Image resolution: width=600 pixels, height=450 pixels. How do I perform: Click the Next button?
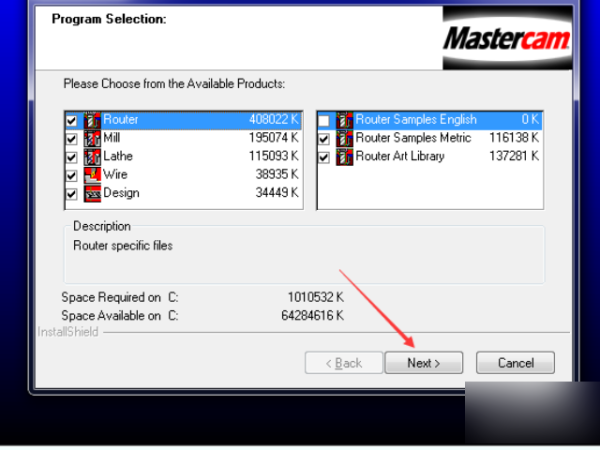[424, 363]
